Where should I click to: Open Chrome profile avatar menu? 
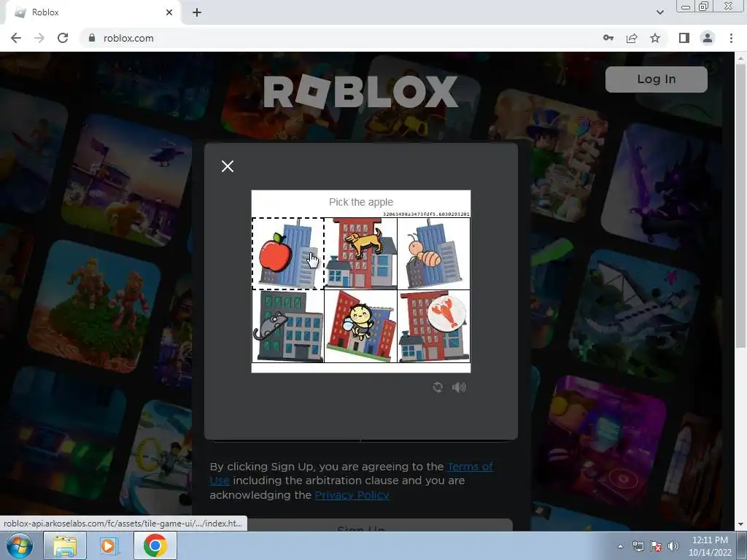click(x=708, y=38)
